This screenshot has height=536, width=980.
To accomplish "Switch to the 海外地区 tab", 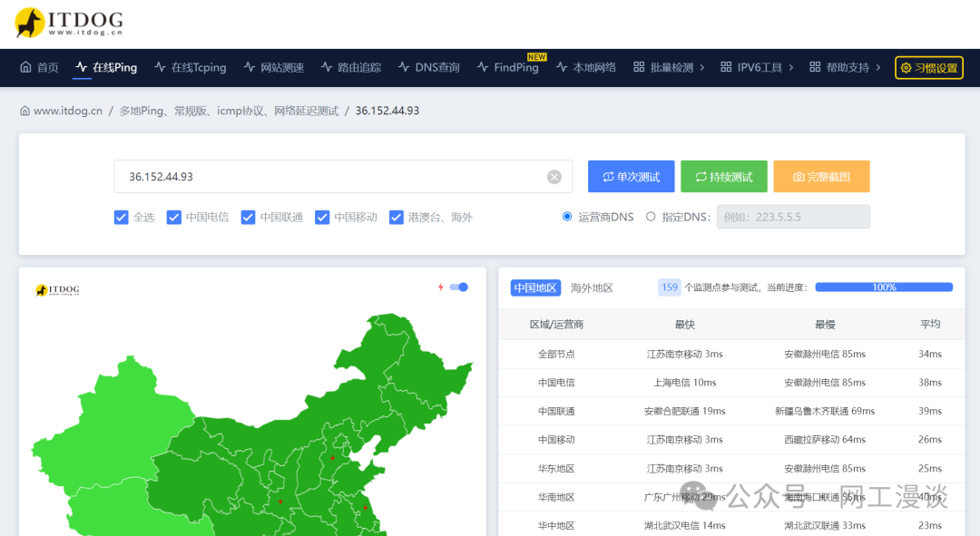I will 592,287.
